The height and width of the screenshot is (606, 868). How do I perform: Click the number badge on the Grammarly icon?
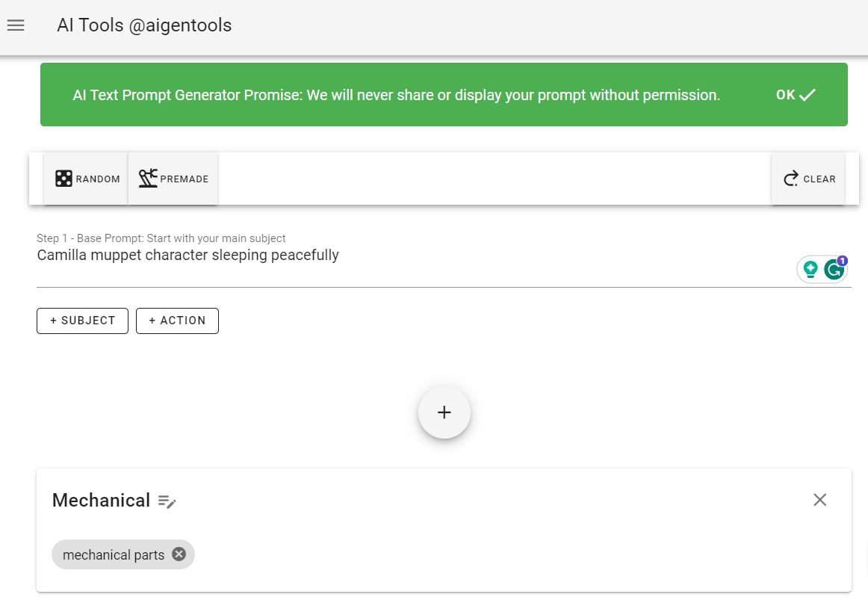[x=842, y=260]
